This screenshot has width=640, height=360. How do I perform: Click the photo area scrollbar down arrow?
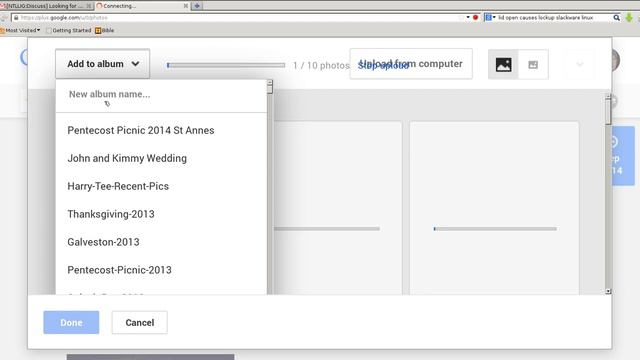coord(608,291)
